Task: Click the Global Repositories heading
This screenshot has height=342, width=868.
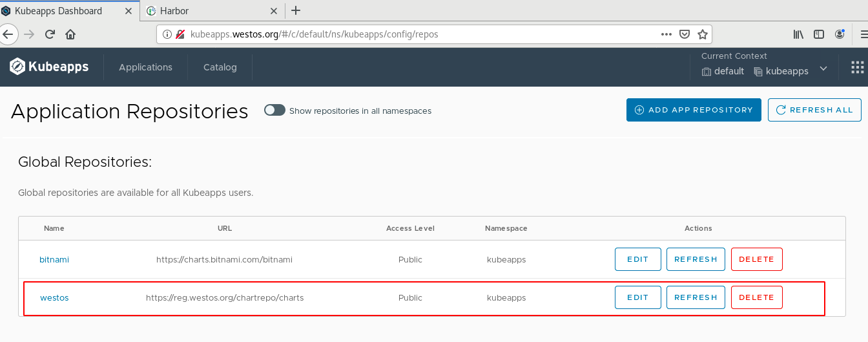Action: click(x=85, y=162)
